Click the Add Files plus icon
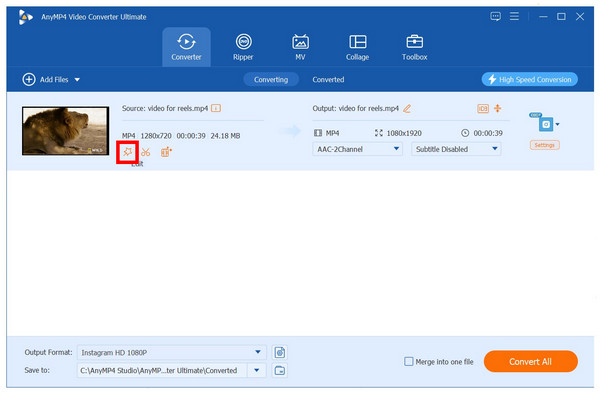Image resolution: width=600 pixels, height=393 pixels. tap(29, 80)
